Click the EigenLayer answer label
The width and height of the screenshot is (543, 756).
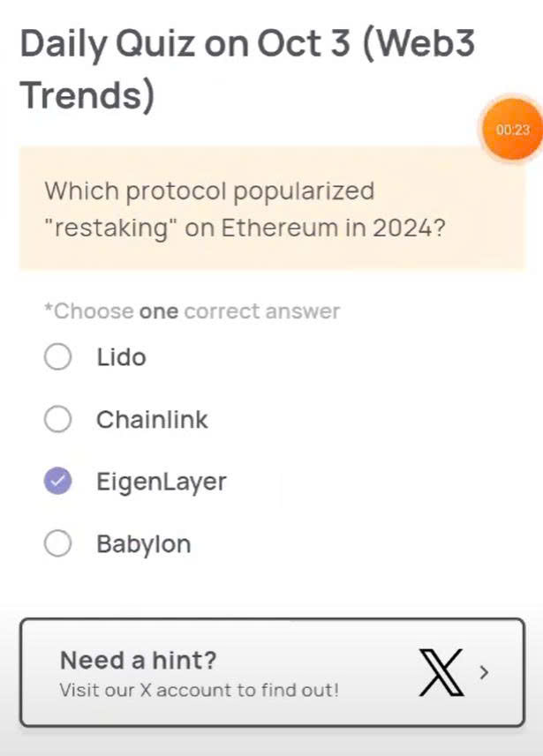tap(162, 483)
